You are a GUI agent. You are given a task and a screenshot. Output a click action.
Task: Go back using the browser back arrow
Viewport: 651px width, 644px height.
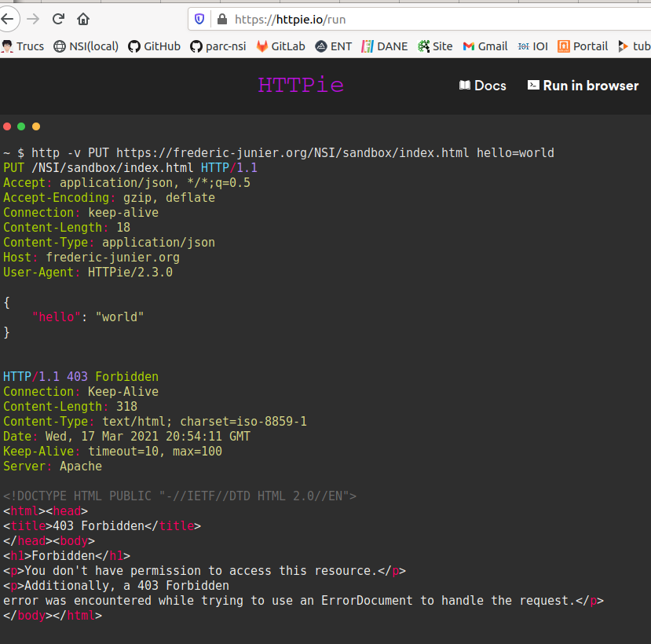[8, 19]
